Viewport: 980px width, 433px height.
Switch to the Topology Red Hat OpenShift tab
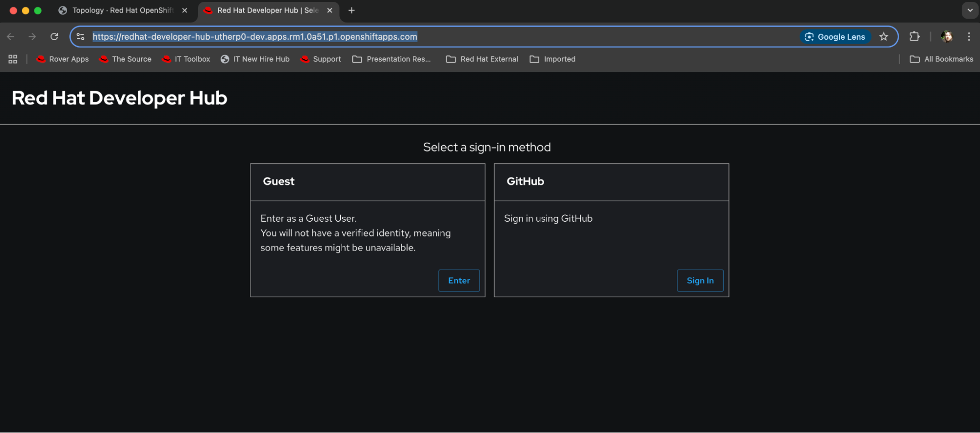tap(118, 10)
